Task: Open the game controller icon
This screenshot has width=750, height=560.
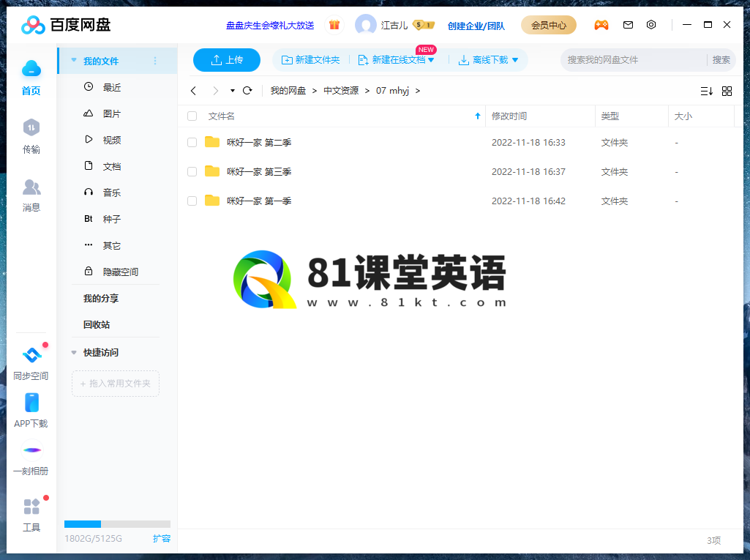Action: pos(601,25)
